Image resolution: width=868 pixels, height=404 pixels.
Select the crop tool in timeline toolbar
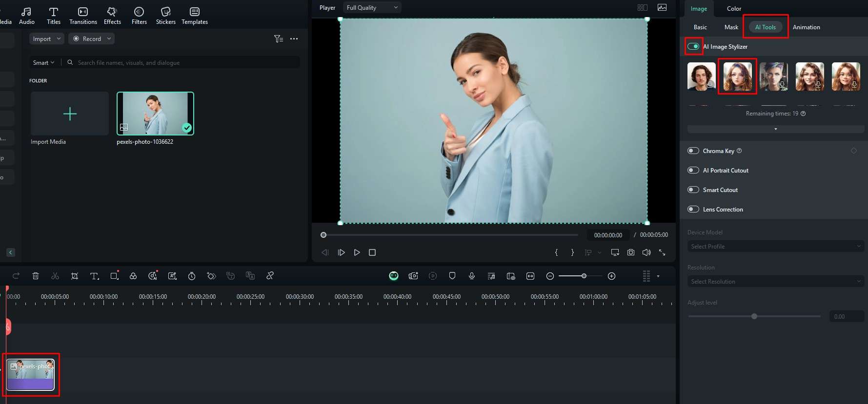(75, 276)
